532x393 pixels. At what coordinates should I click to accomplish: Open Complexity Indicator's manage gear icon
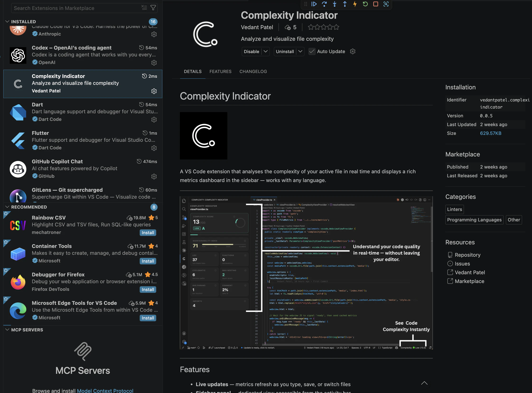154,91
